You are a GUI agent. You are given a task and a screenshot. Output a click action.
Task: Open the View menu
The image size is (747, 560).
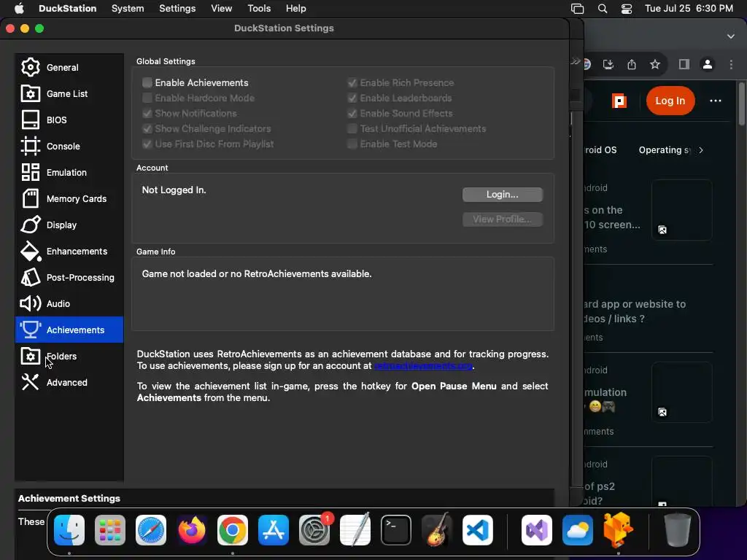pos(222,9)
